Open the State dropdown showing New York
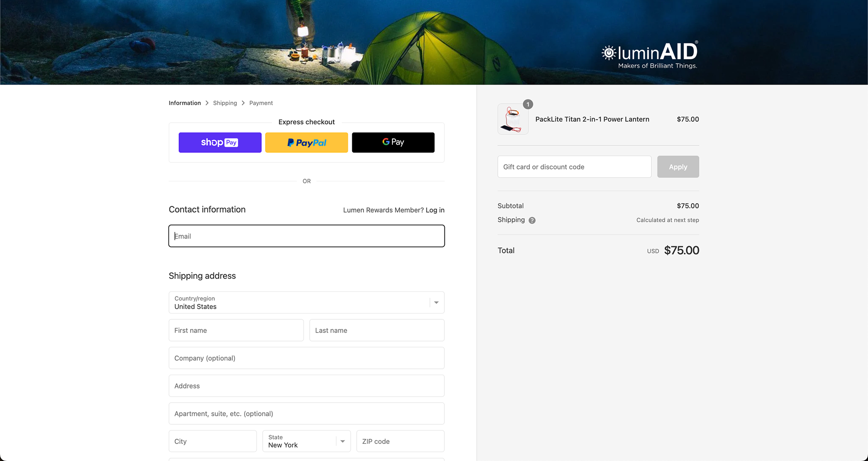The width and height of the screenshot is (868, 461). pos(307,441)
